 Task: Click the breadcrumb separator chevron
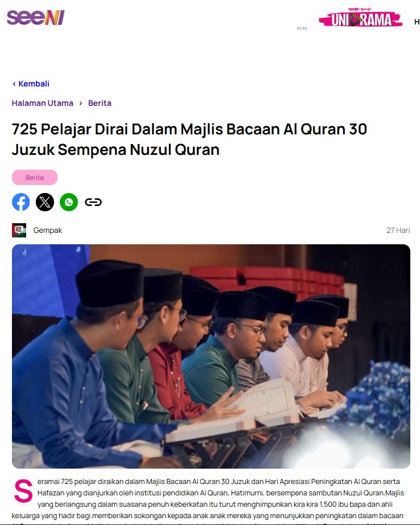click(x=81, y=103)
